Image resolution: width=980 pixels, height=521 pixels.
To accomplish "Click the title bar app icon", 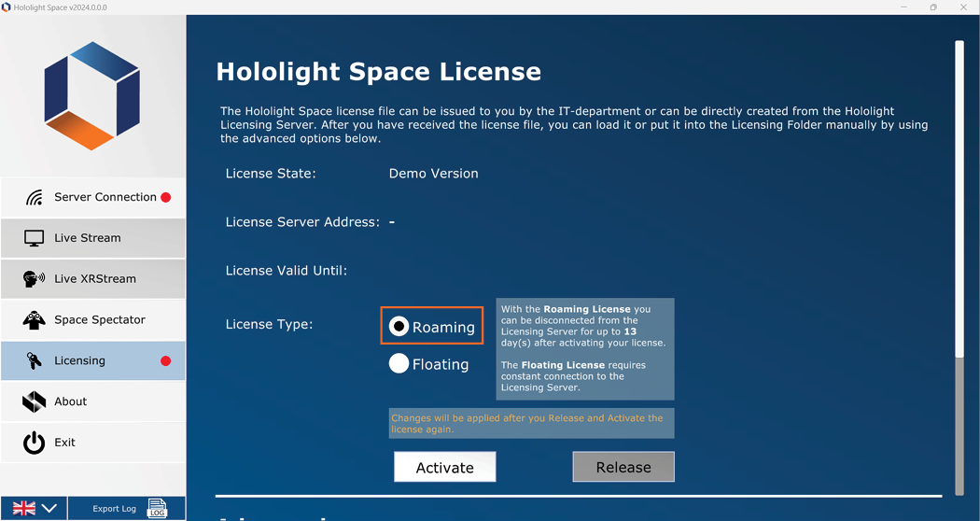I will 7,7.
